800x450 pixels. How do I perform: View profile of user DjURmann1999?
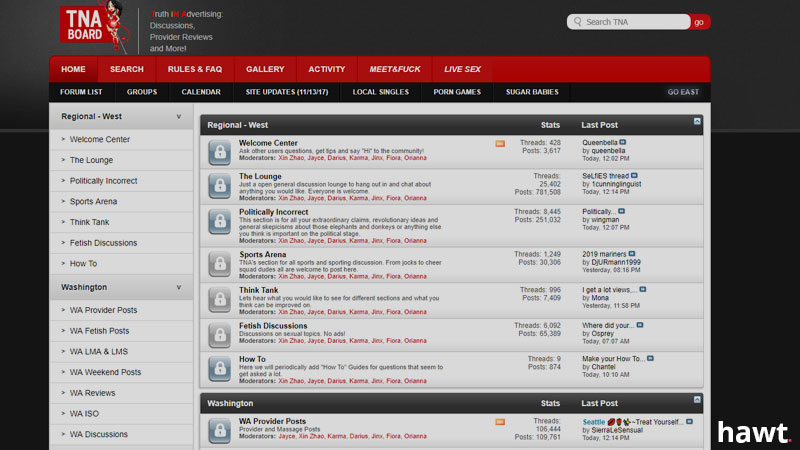tap(616, 262)
